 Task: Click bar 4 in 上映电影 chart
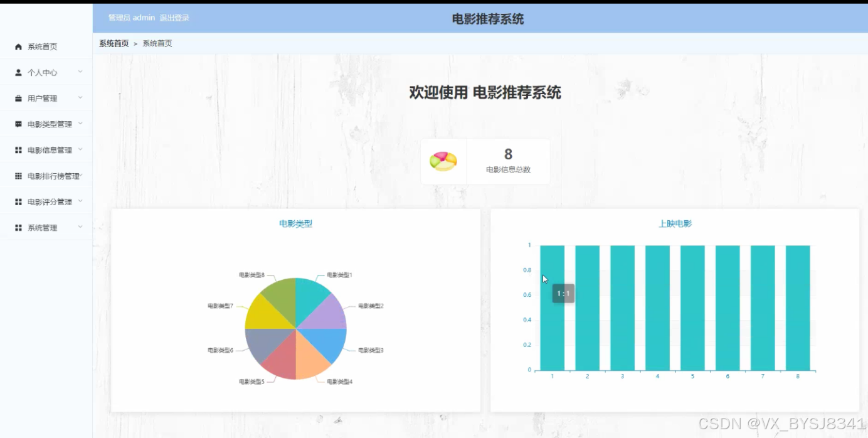tap(658, 307)
